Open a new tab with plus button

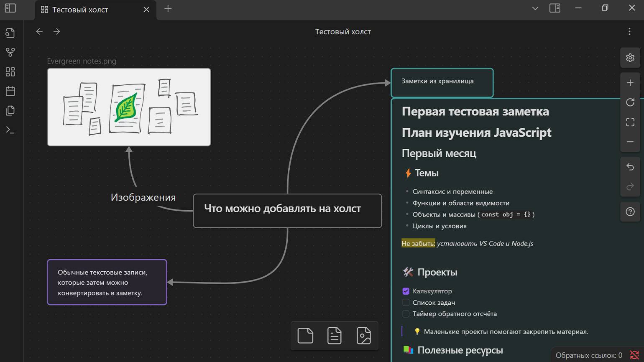168,8
